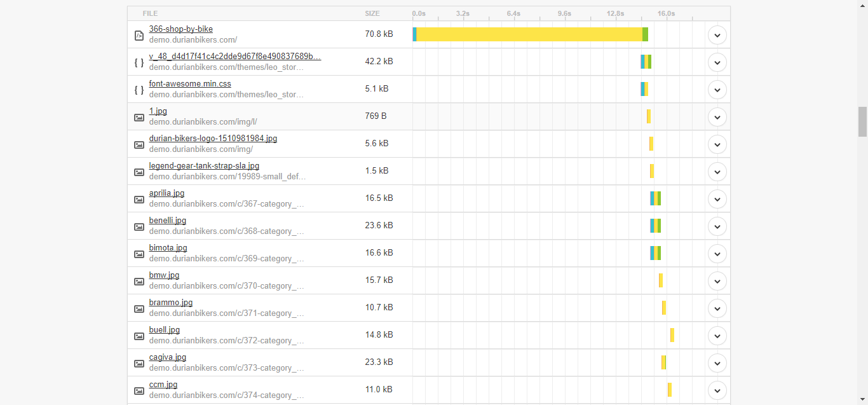Show details chevron for buell.jpg

click(717, 336)
